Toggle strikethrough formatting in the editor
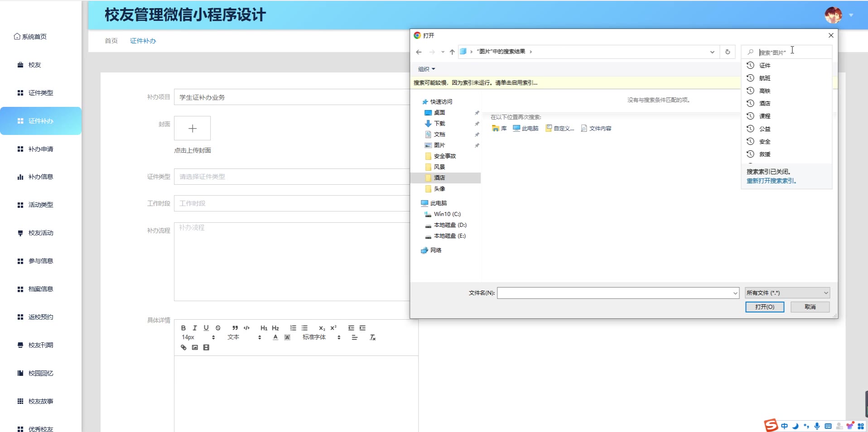This screenshot has height=432, width=868. 218,328
